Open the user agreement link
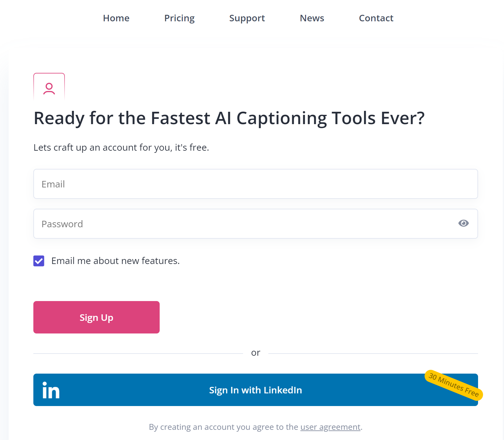 click(330, 427)
